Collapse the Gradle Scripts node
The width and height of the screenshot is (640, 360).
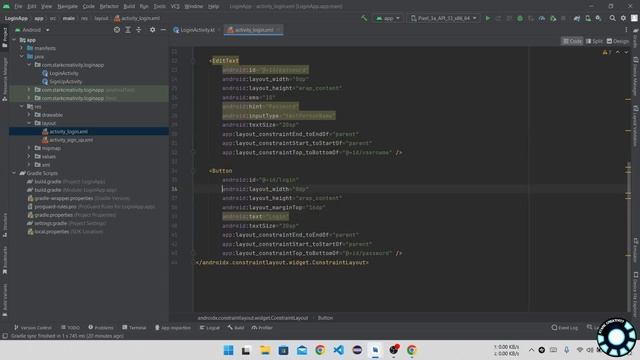(x=14, y=173)
